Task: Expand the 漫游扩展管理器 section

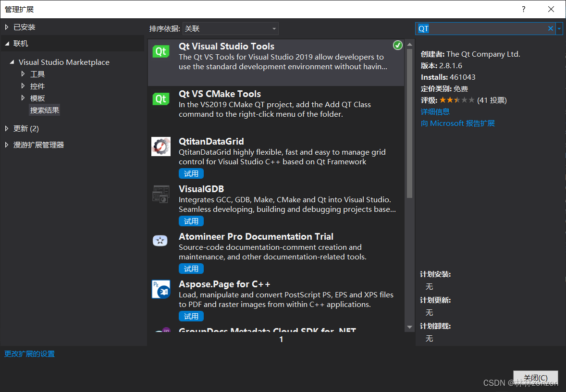Action: (x=7, y=145)
